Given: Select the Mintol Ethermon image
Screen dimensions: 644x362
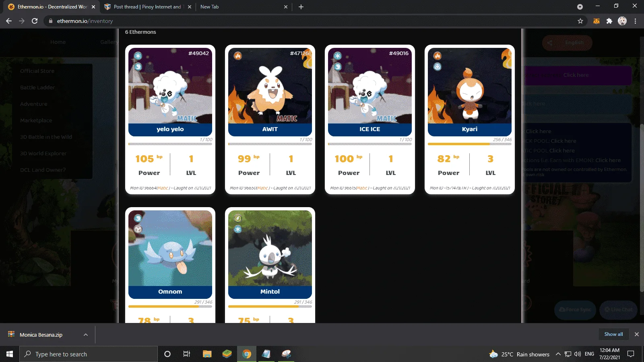Looking at the screenshot, I should (270, 248).
